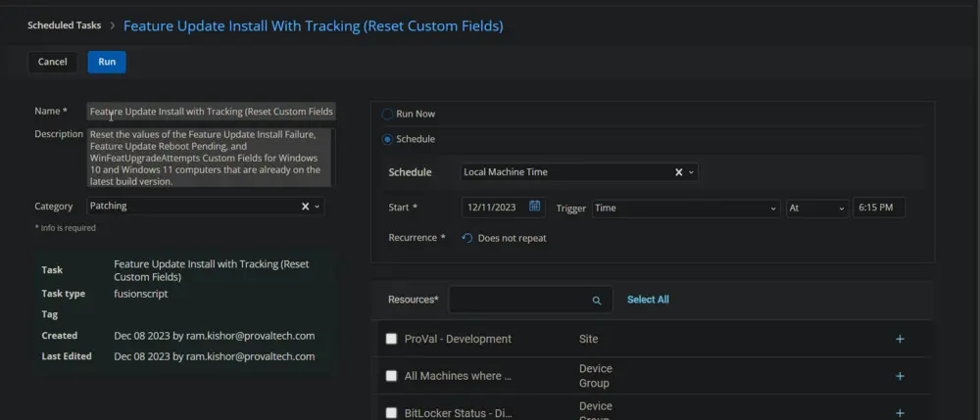Viewport: 980px width, 420px height.
Task: Click the plus icon for ProVal - Development
Action: tap(900, 339)
